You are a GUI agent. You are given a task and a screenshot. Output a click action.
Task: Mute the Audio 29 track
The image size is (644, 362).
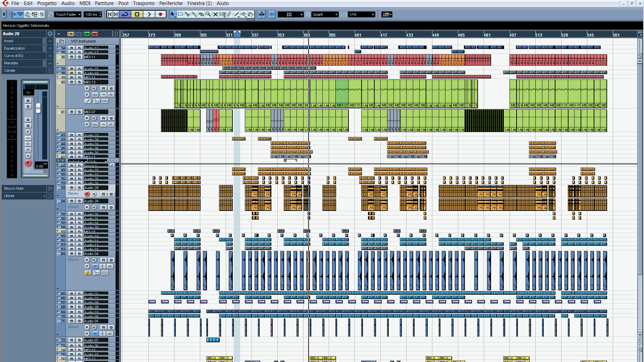click(71, 201)
